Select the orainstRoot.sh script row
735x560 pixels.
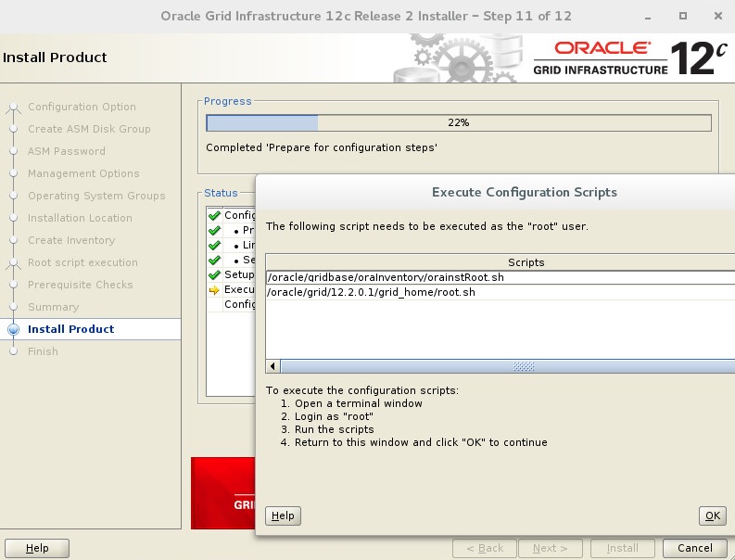(x=501, y=277)
